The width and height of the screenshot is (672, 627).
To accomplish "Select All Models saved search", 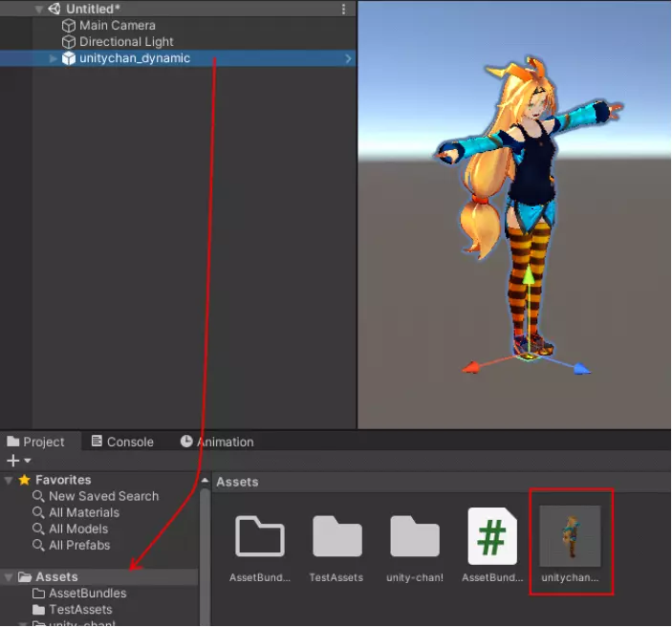I will [x=78, y=529].
